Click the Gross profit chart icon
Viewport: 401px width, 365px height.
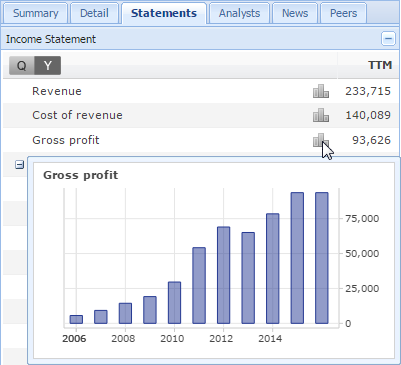click(321, 140)
